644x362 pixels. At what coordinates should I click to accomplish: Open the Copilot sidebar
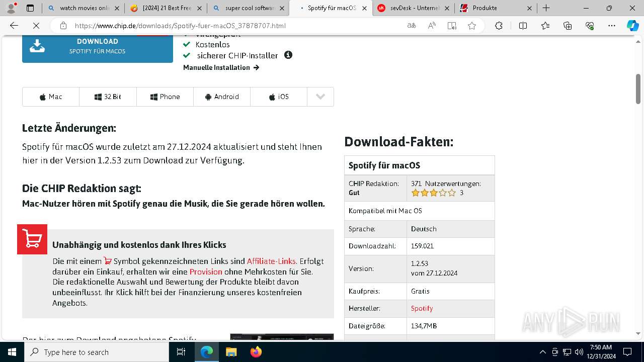point(632,26)
